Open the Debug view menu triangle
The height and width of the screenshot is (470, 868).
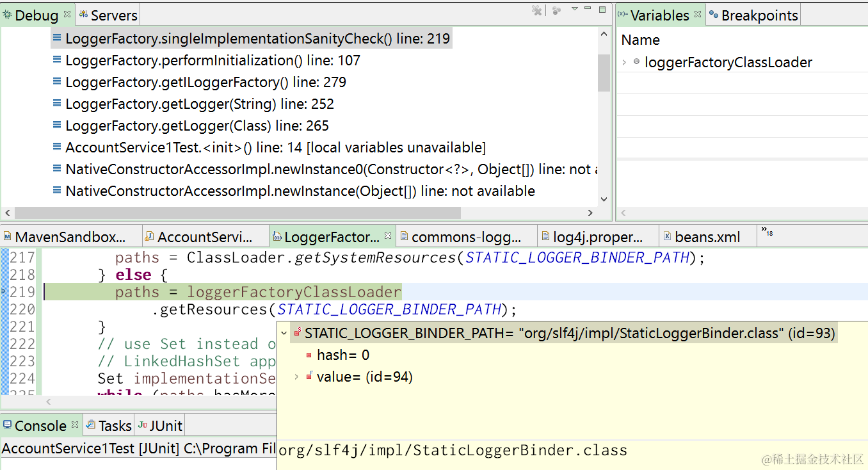pos(574,9)
